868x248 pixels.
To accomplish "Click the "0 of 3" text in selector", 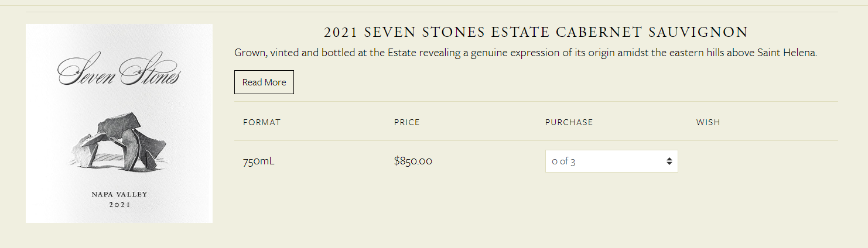I will (563, 161).
